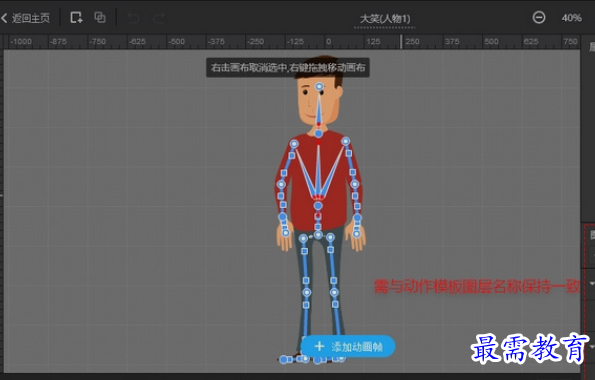The width and height of the screenshot is (595, 380).
Task: Select the head bone joint on forehead
Action: pos(320,87)
